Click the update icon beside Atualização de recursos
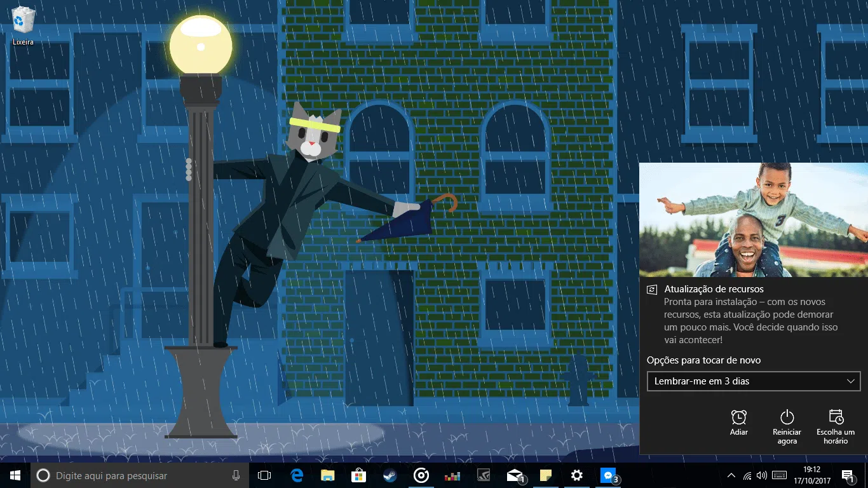Viewport: 868px width, 488px height. 652,290
